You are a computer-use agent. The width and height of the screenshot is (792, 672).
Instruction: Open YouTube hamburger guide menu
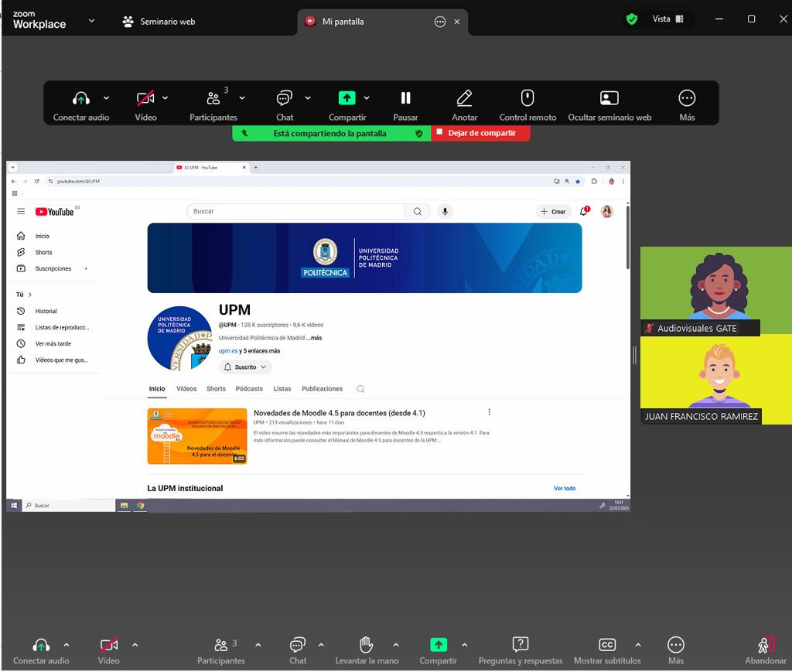point(21,212)
